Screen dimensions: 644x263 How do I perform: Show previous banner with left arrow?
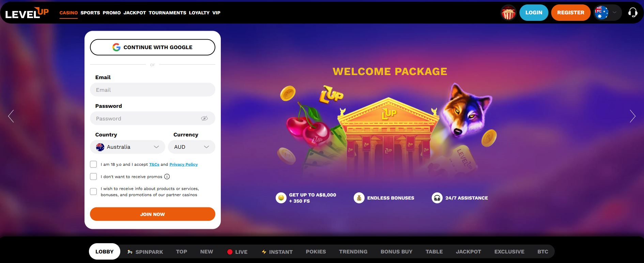11,116
